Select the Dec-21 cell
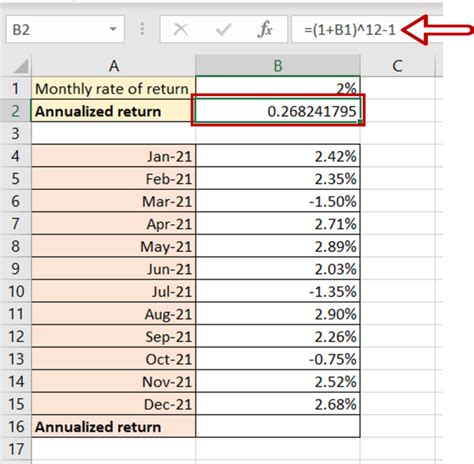 (x=114, y=404)
